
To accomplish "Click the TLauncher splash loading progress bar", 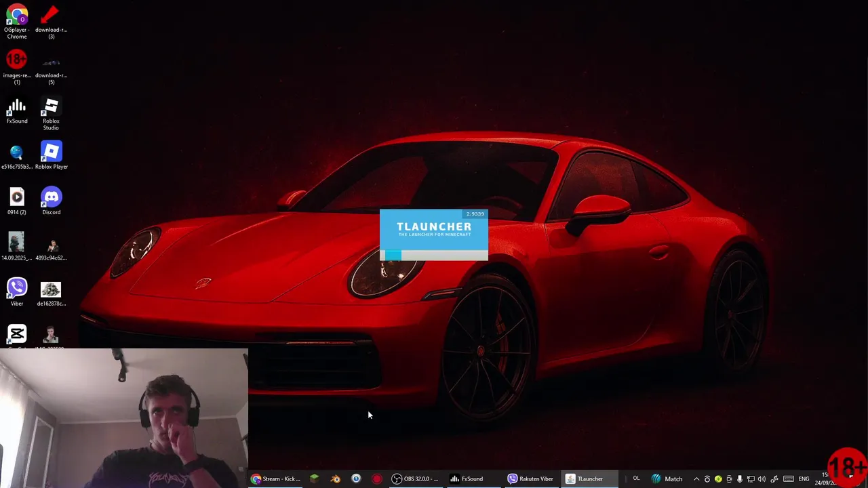I will 434,255.
